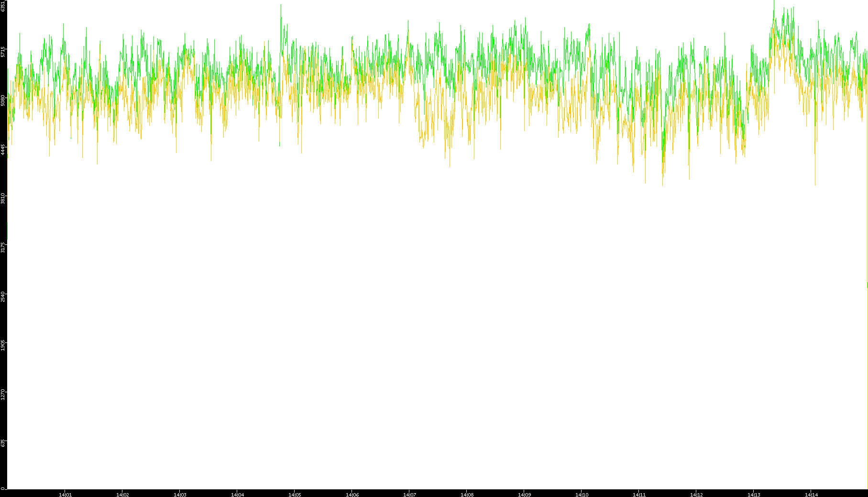The image size is (868, 497).
Task: Select the 14:05 tick on the time axis
Action: 295,495
